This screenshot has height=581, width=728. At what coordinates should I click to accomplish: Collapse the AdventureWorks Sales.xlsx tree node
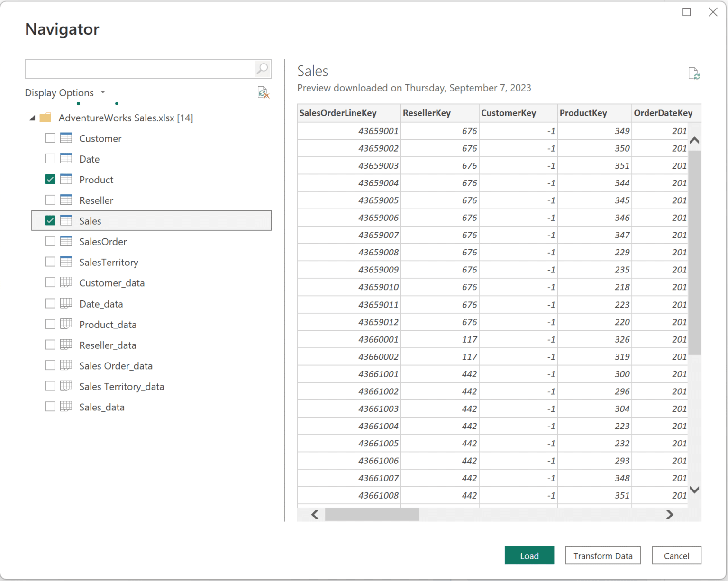pos(32,118)
